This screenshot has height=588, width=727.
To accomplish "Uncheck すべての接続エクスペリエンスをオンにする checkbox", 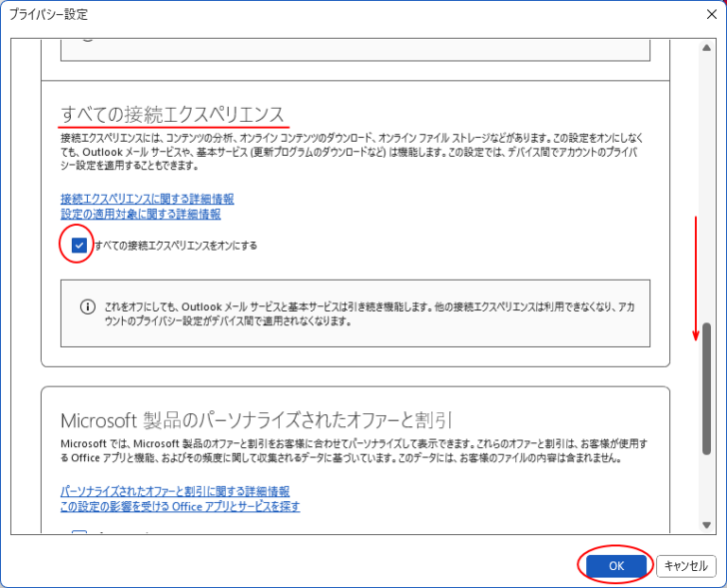I will pos(79,246).
